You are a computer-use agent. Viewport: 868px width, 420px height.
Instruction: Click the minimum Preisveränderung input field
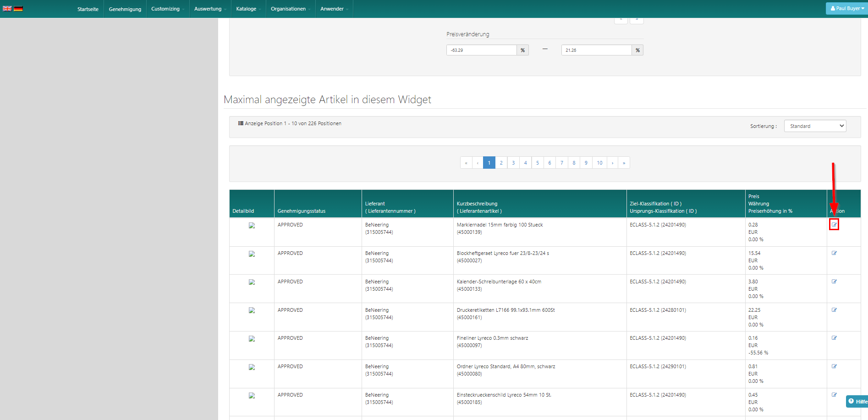point(481,50)
